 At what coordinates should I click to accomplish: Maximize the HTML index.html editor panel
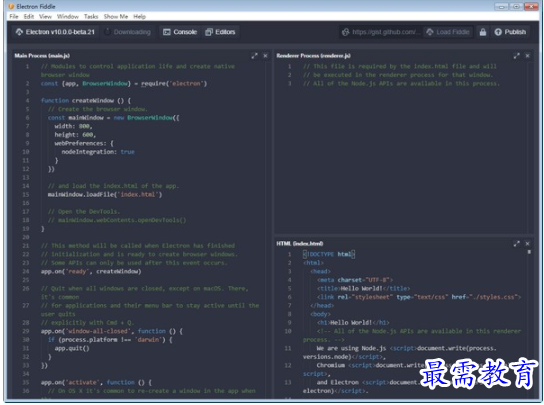click(x=517, y=244)
